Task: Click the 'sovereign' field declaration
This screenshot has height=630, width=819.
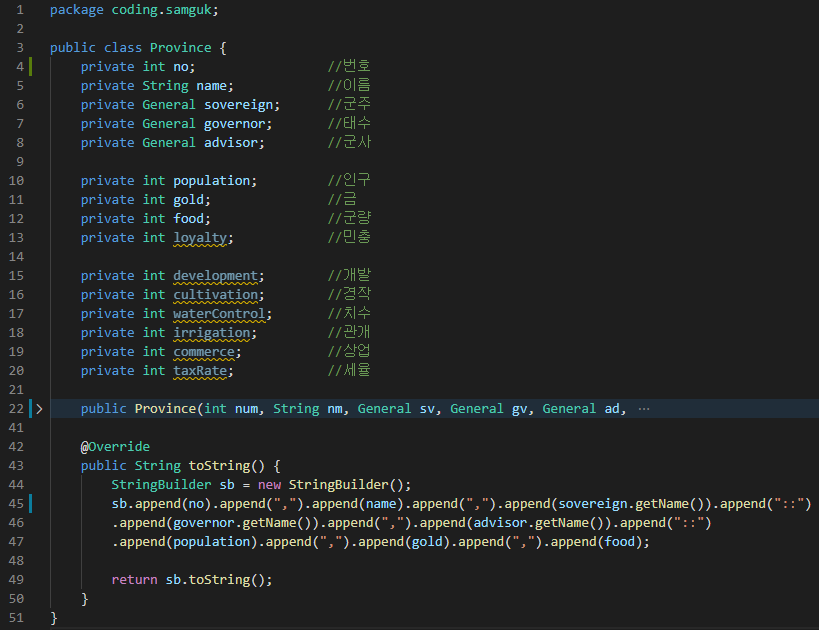Action: click(239, 105)
